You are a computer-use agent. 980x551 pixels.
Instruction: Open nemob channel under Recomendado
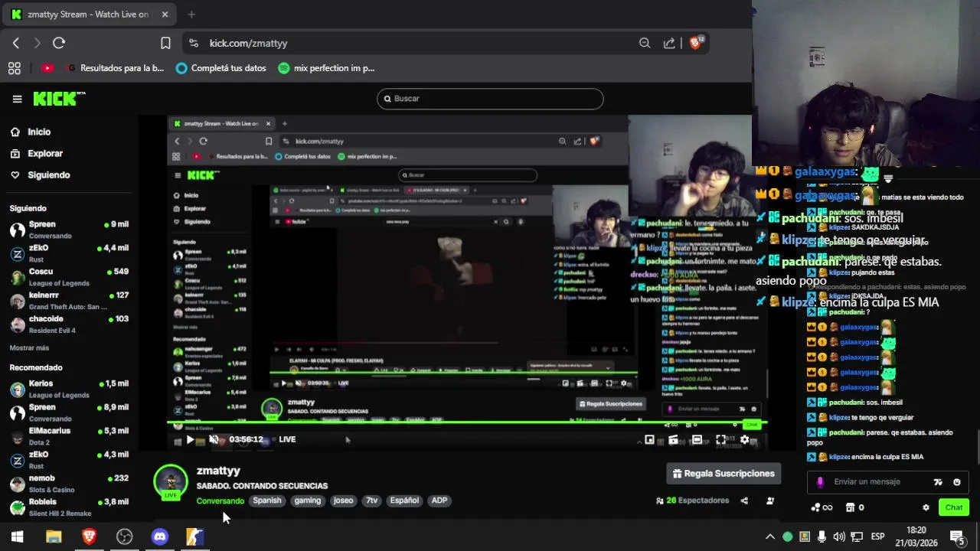[69, 484]
